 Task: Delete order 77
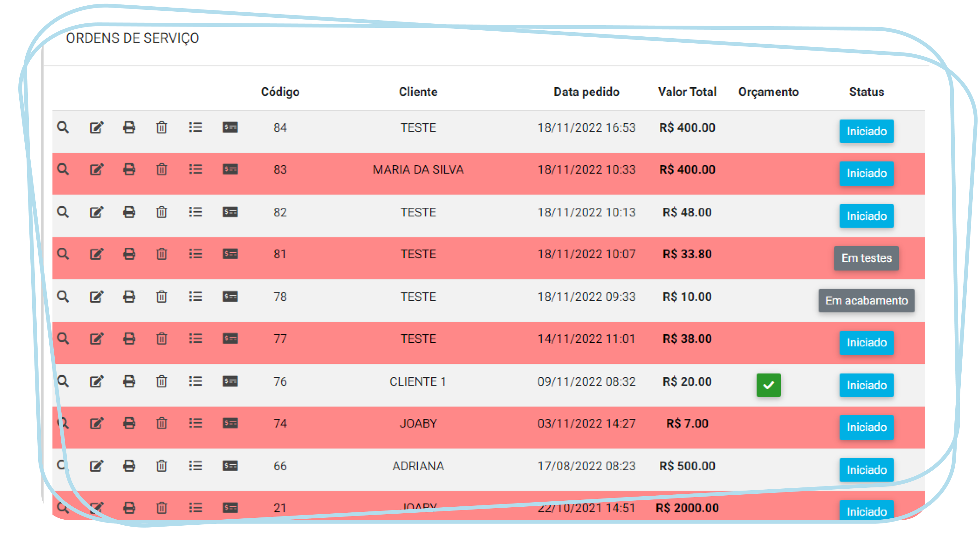tap(162, 339)
